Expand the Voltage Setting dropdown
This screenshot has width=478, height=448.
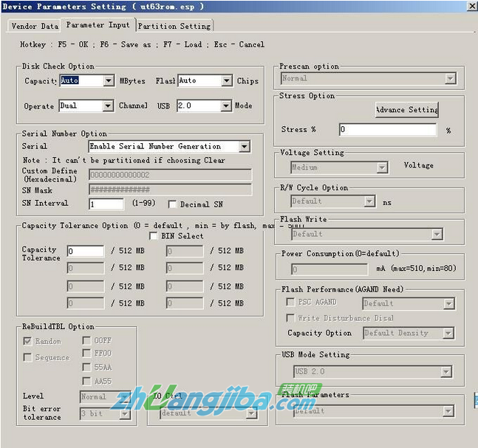tap(382, 168)
